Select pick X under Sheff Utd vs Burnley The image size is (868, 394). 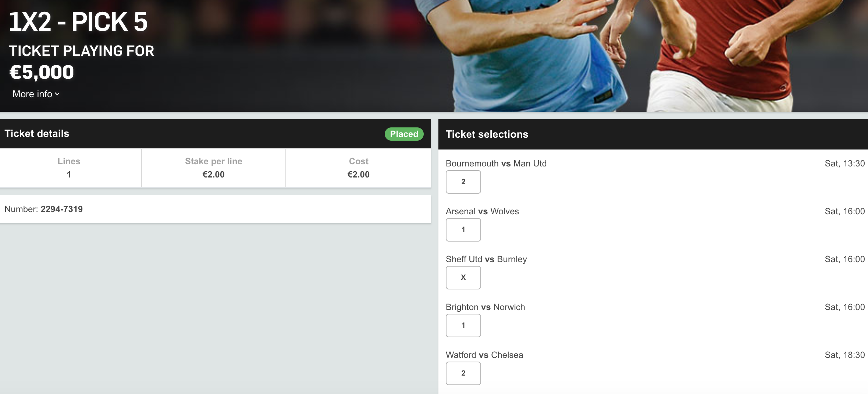pos(463,277)
